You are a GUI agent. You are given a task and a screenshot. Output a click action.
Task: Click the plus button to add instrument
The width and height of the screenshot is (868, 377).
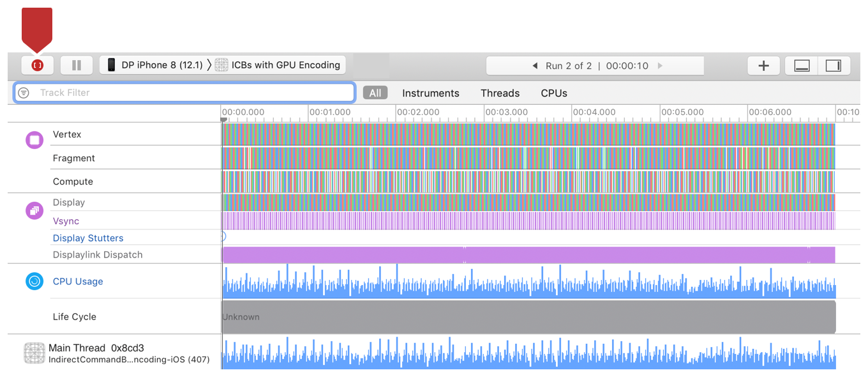pyautogui.click(x=763, y=66)
